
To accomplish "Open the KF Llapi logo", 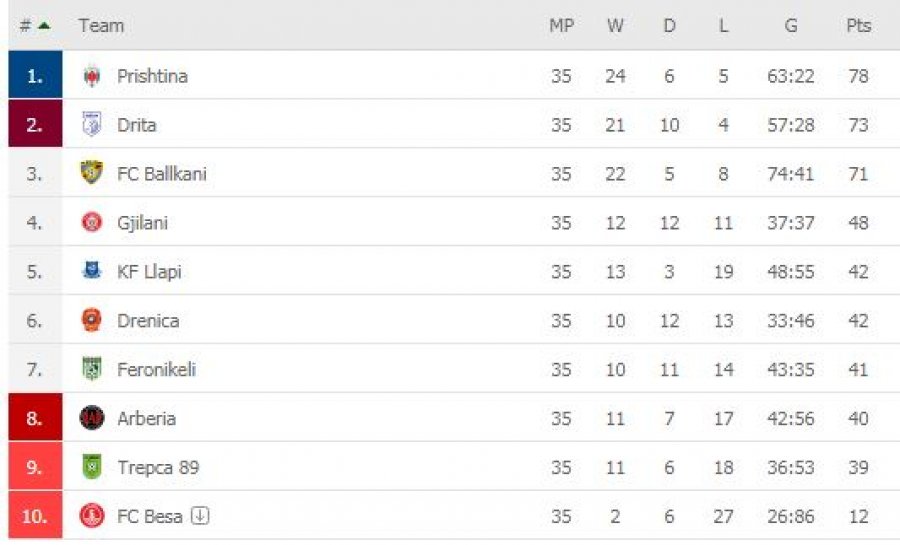I will [x=92, y=270].
